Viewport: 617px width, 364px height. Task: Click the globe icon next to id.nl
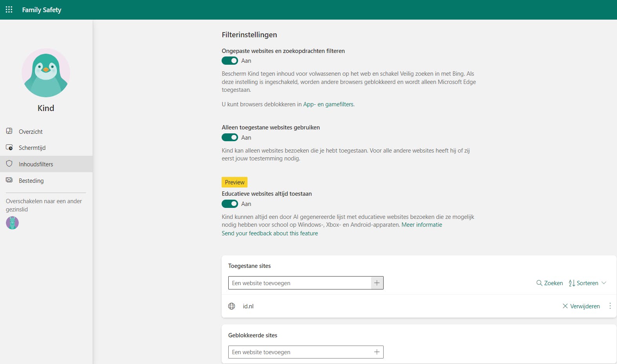coord(232,306)
